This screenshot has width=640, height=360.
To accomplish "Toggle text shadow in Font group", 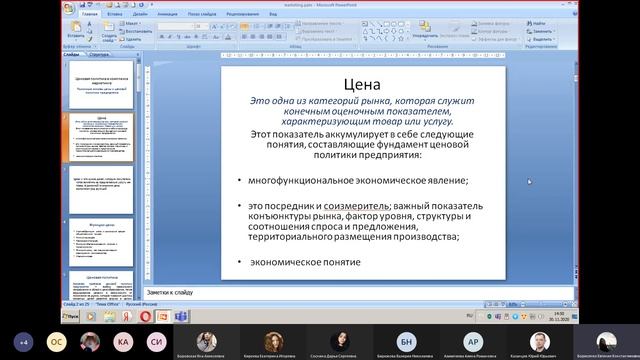I will pos(196,37).
